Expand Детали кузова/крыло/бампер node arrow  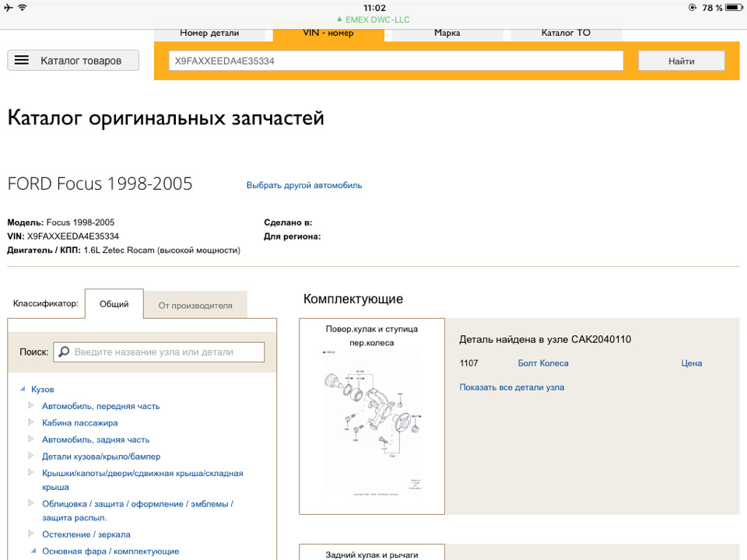31,456
